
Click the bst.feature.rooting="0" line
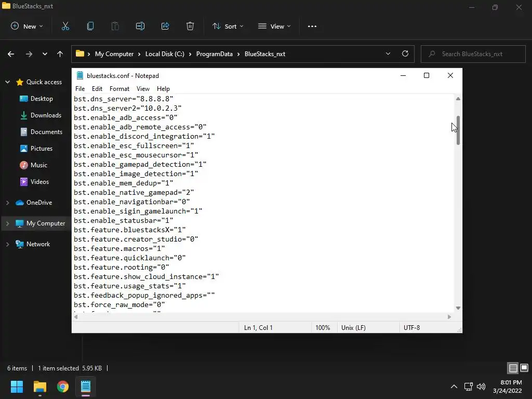tap(122, 267)
